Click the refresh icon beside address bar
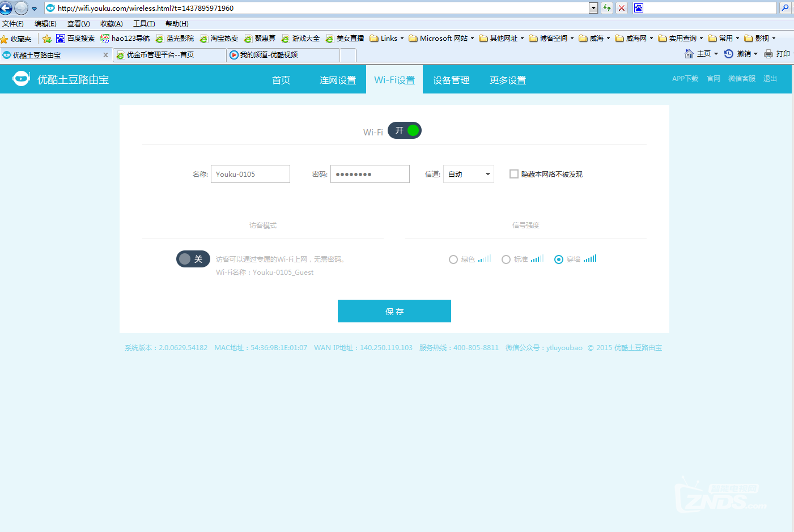The width and height of the screenshot is (794, 532). point(607,8)
